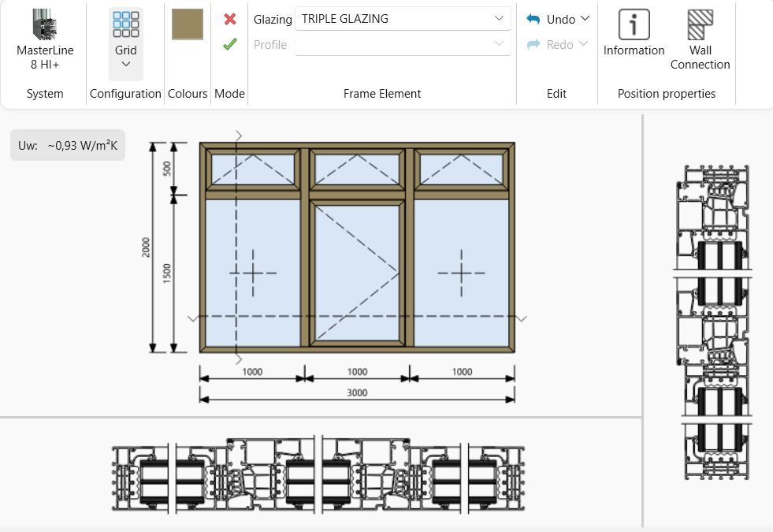Screen dimensions: 773x532
Task: Click the 3000 total width dimension
Action: point(357,392)
